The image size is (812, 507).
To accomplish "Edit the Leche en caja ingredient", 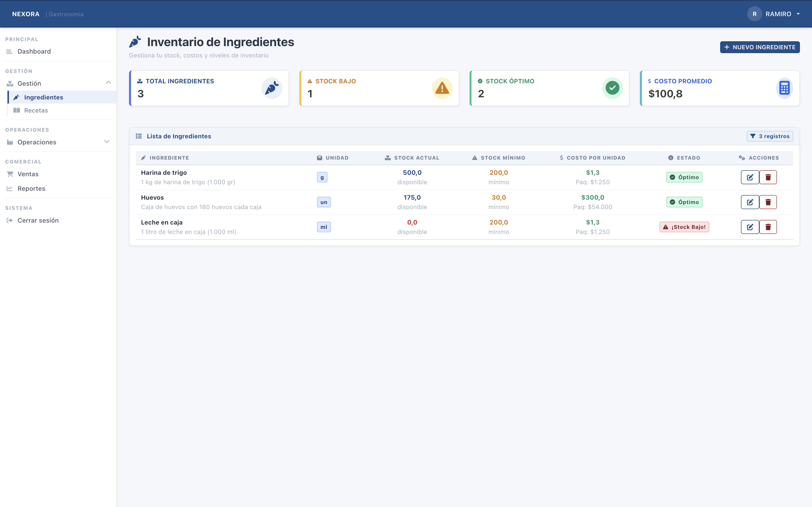I will tap(750, 227).
